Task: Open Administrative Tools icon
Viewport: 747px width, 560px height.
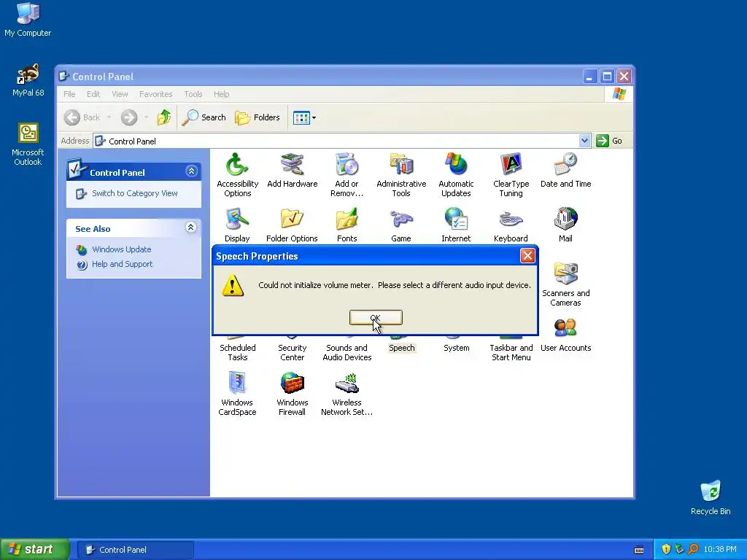Action: pyautogui.click(x=401, y=165)
